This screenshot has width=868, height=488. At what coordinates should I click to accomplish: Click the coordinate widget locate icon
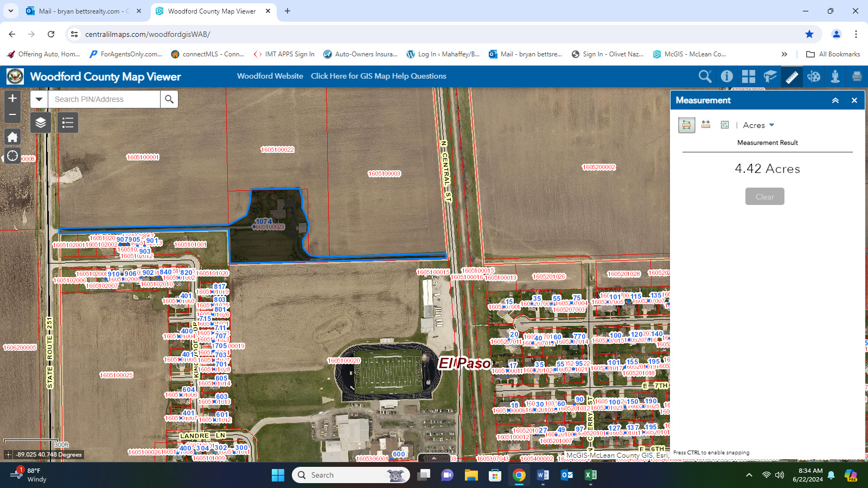coord(8,454)
